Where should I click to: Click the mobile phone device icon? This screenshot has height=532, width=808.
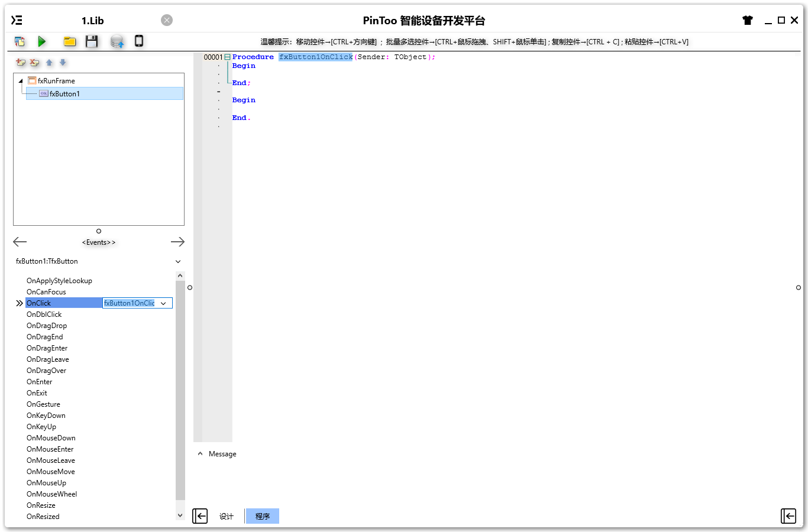(x=139, y=41)
